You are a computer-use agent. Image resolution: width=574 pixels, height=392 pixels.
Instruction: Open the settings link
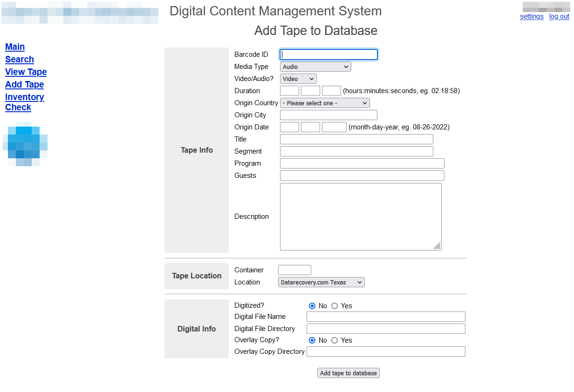pyautogui.click(x=532, y=16)
